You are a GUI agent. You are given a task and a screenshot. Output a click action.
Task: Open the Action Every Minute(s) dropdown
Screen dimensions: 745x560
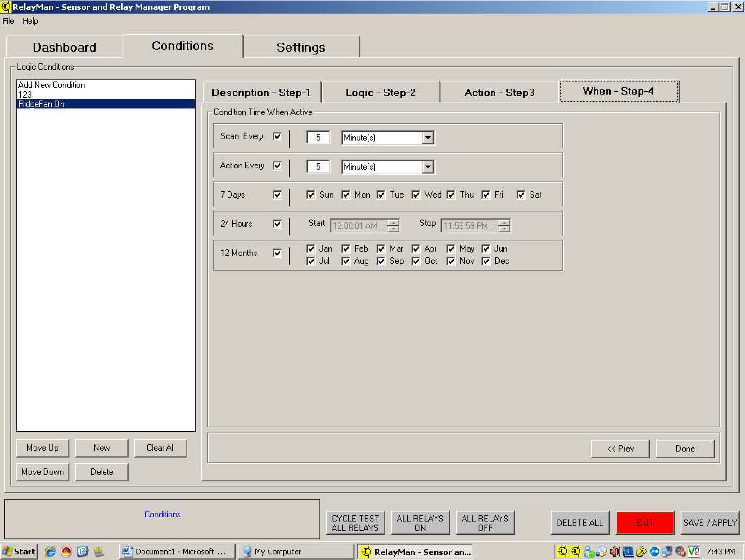click(428, 167)
